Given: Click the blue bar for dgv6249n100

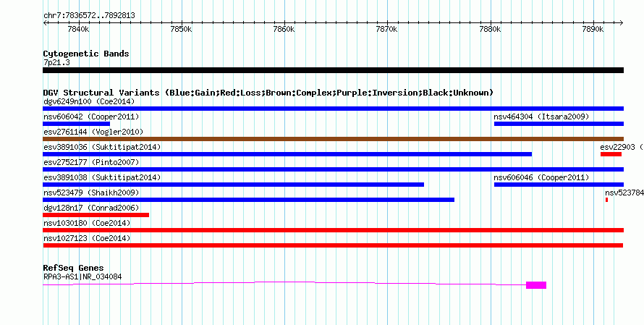Looking at the screenshot, I should [333, 109].
